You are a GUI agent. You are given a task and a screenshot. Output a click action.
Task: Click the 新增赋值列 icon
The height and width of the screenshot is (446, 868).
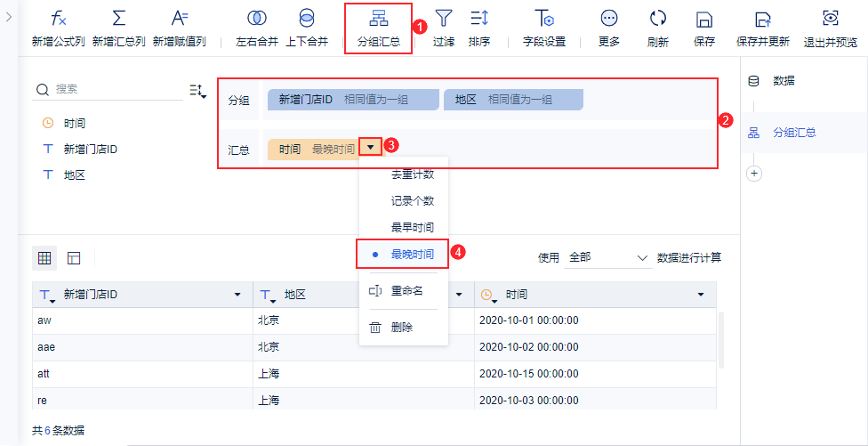(x=179, y=19)
